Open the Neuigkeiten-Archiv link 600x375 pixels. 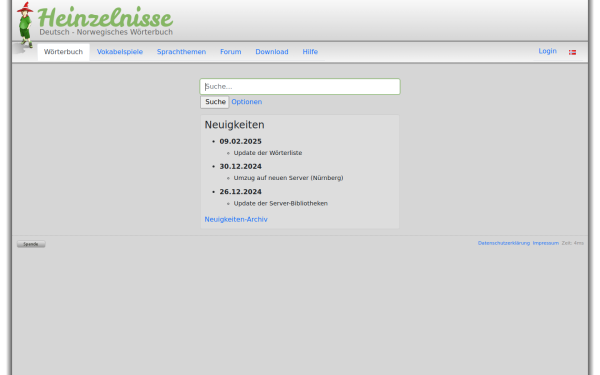236,219
